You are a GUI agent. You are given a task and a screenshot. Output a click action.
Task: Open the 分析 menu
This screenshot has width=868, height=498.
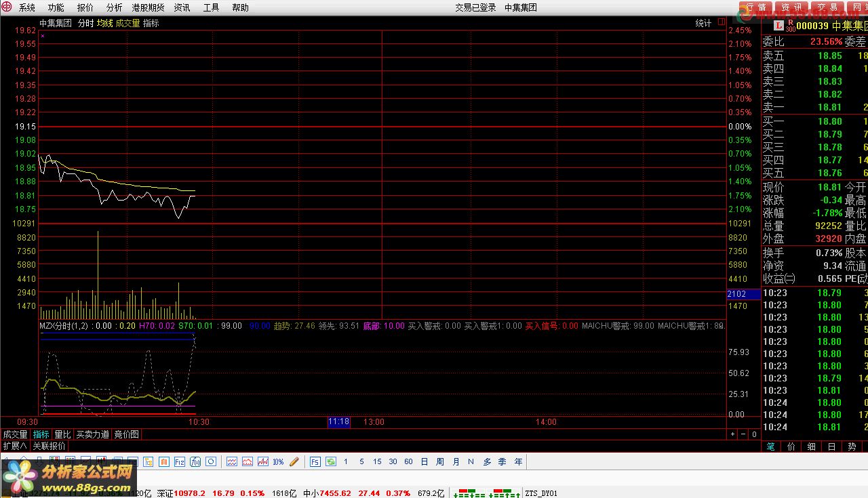115,7
